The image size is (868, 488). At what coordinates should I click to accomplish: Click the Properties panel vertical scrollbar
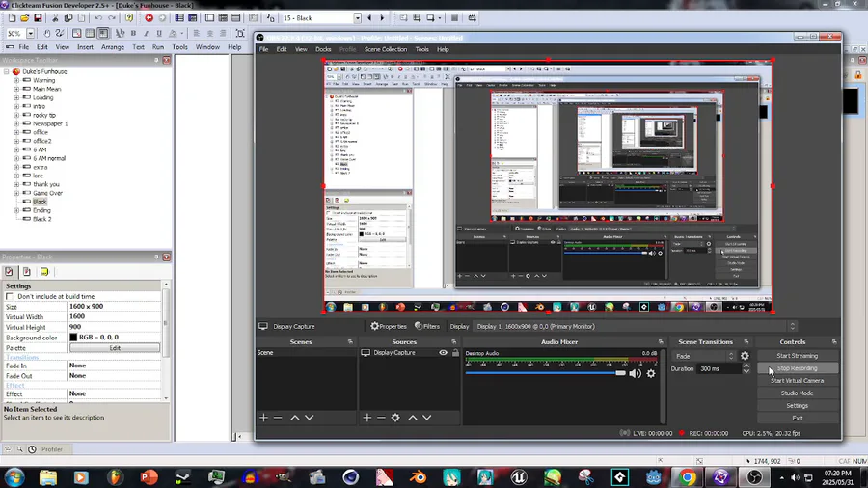[x=166, y=340]
